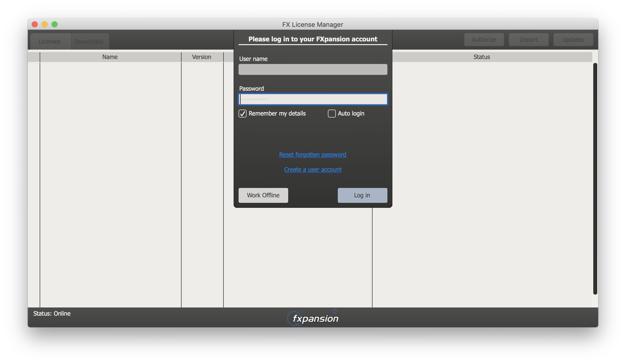This screenshot has height=364, width=626.
Task: Click the Import button
Action: tap(528, 40)
